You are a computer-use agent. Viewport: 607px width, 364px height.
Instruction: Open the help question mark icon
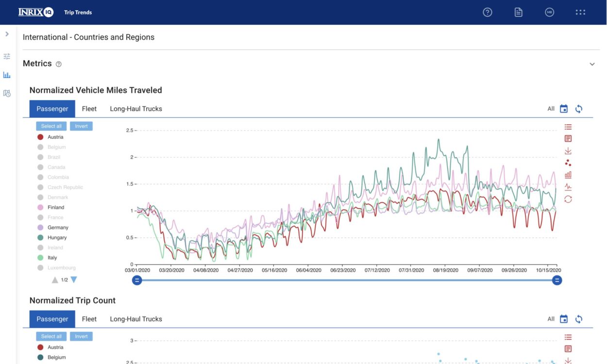pos(487,12)
